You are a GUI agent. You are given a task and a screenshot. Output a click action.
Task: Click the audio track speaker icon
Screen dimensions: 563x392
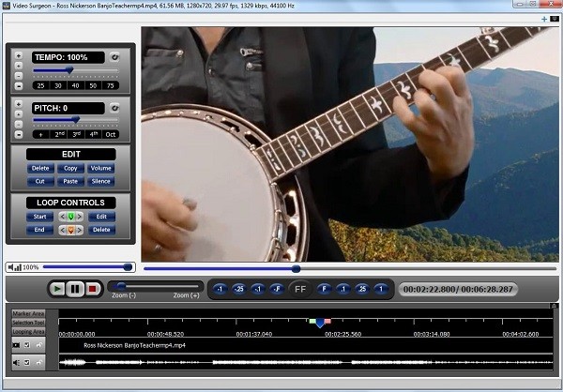pyautogui.click(x=16, y=363)
